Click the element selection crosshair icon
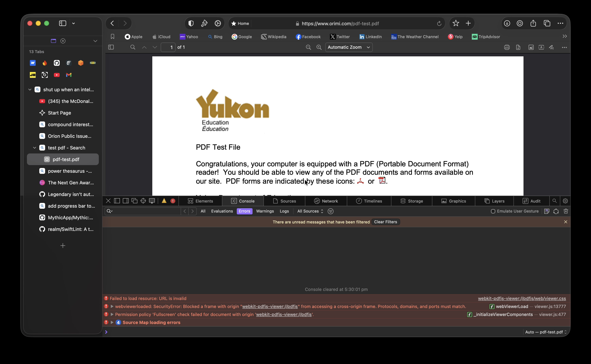The image size is (591, 364). click(143, 201)
